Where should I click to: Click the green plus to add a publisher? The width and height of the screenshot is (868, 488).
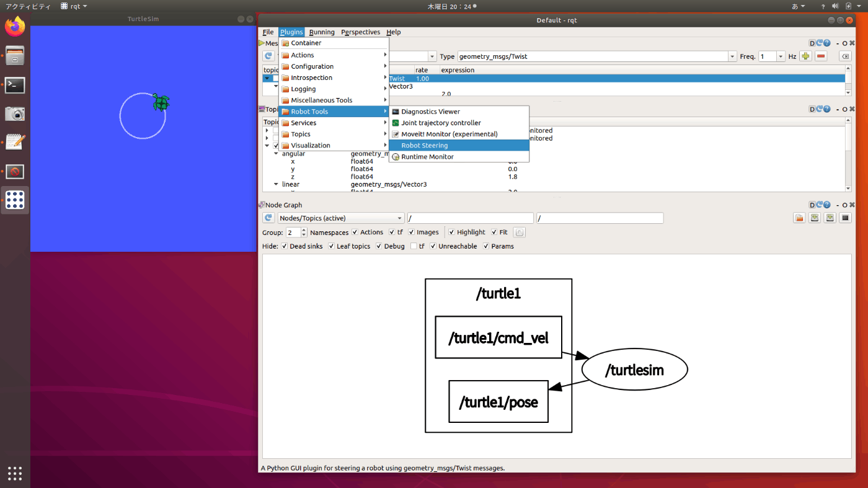point(805,56)
